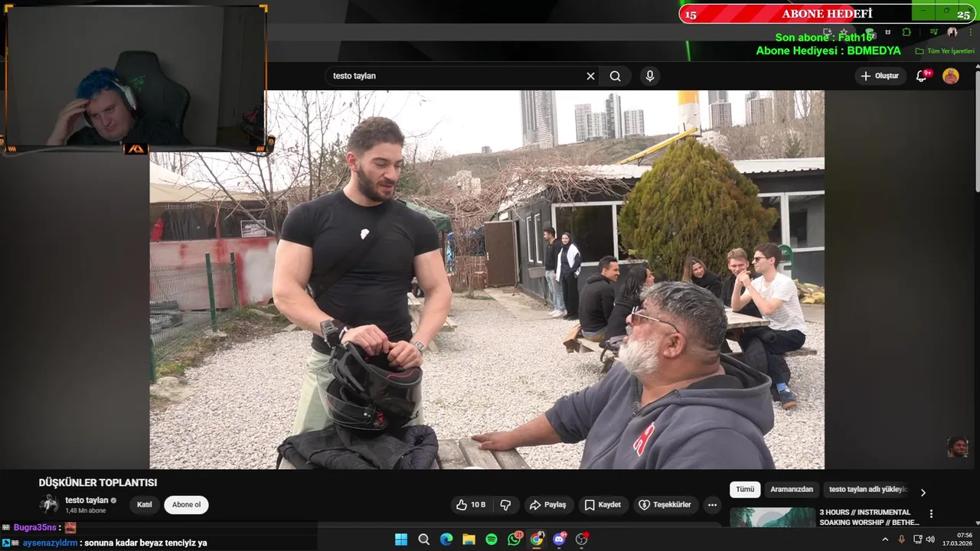Switch to Chrome in taskbar
Viewport: 980px width, 551px height.
pyautogui.click(x=537, y=540)
